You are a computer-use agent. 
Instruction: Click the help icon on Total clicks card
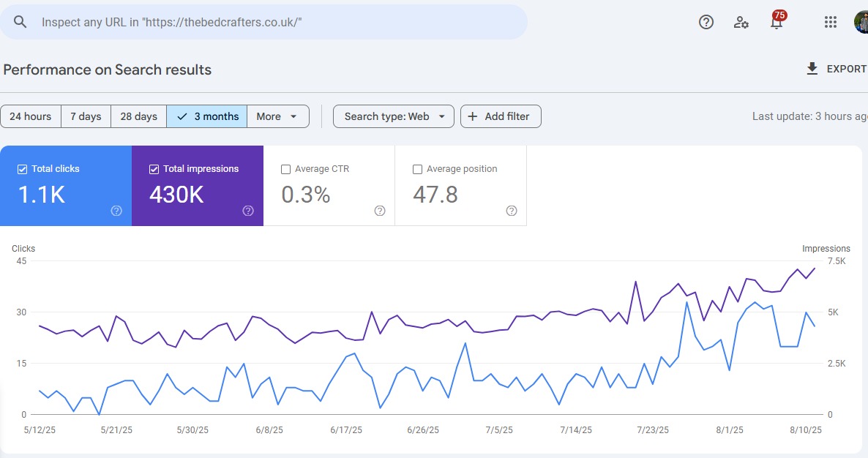pyautogui.click(x=116, y=211)
